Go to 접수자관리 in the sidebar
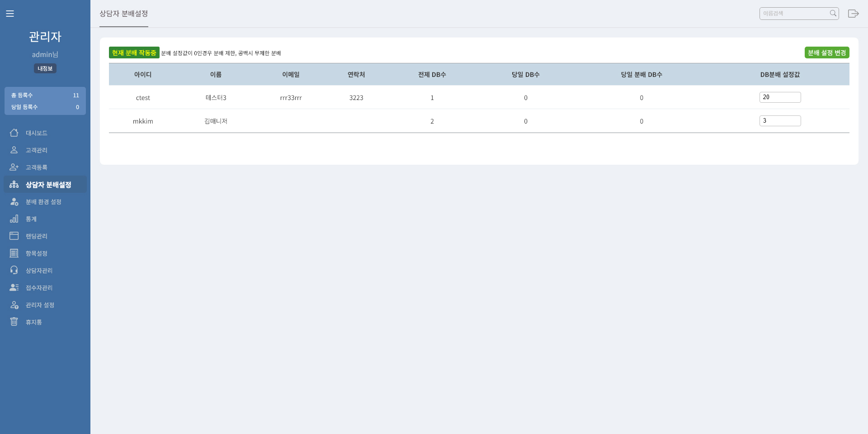Viewport: 868px width, 434px height. click(39, 288)
